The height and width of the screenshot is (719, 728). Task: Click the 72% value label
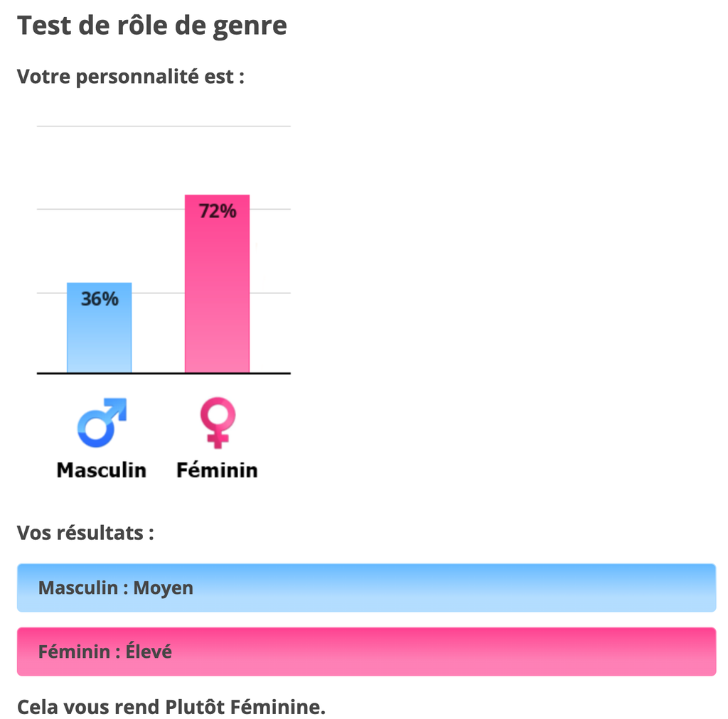(x=218, y=211)
